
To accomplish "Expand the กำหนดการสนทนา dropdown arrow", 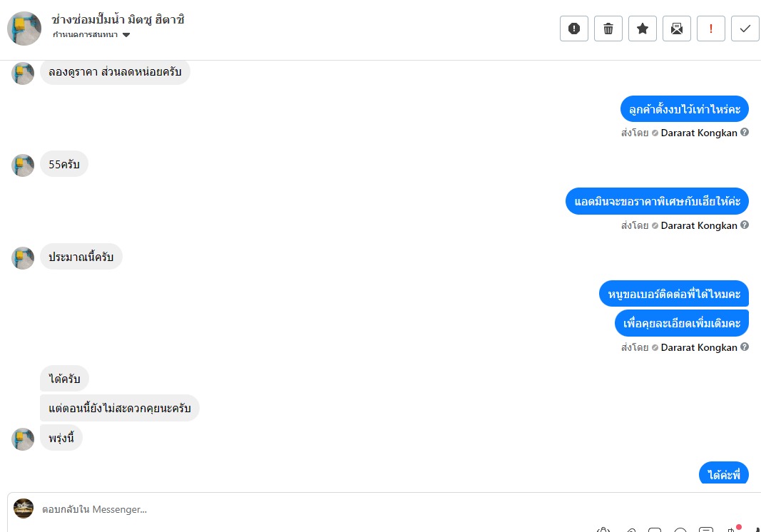I will click(126, 35).
